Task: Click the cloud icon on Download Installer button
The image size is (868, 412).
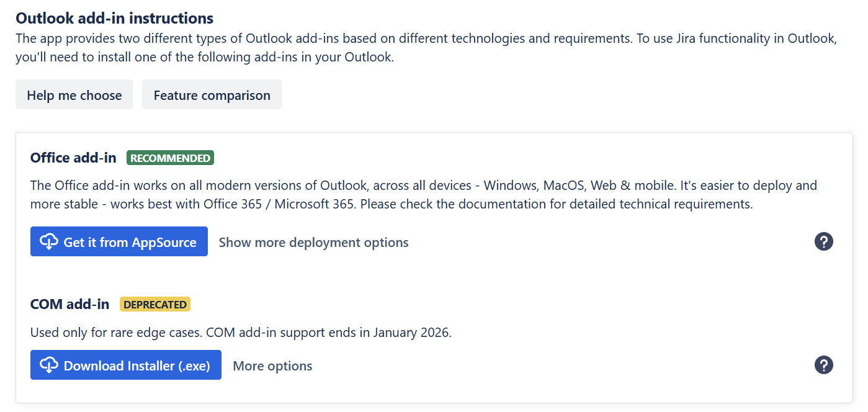Action: point(48,365)
